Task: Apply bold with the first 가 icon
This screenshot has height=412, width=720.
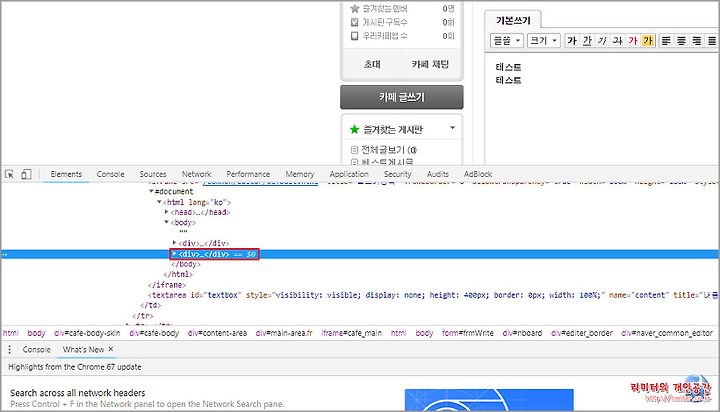Action: click(572, 40)
